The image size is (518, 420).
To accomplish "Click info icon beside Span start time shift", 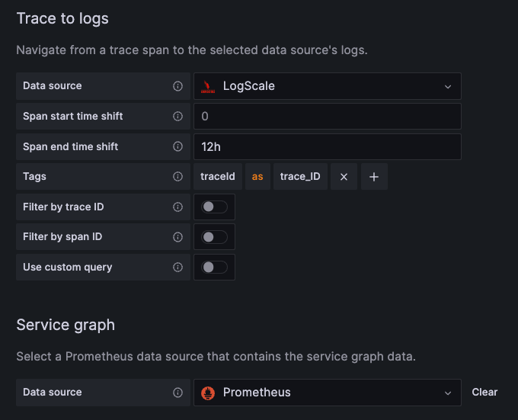I will [x=177, y=116].
